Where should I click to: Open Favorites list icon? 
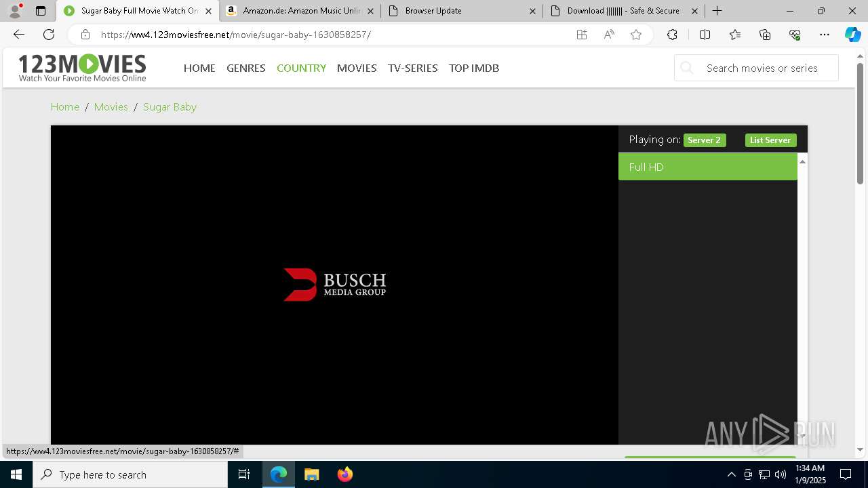(735, 35)
